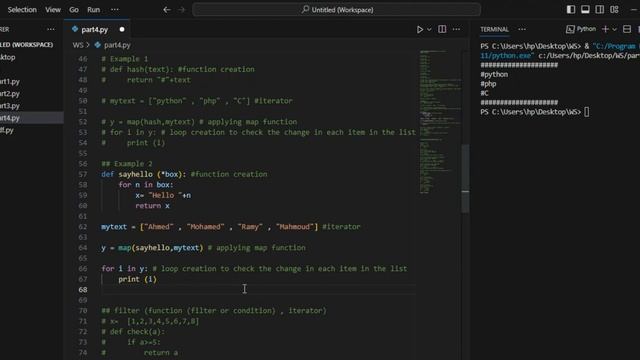Run the Python file with play button

click(420, 29)
